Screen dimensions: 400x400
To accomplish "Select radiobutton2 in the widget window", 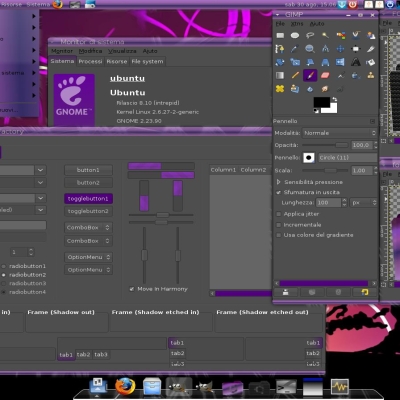I will click(4, 275).
